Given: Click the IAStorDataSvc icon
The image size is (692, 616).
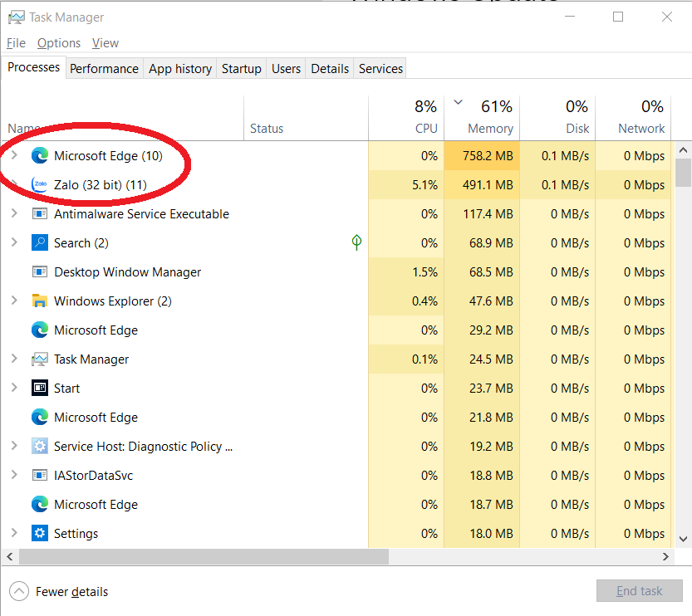Looking at the screenshot, I should coord(40,476).
